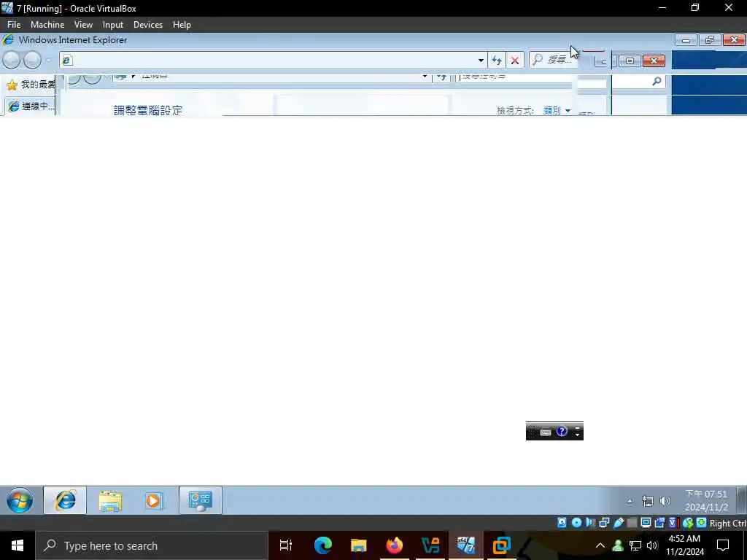Click the guest clock showing 下午 07:51

706,500
